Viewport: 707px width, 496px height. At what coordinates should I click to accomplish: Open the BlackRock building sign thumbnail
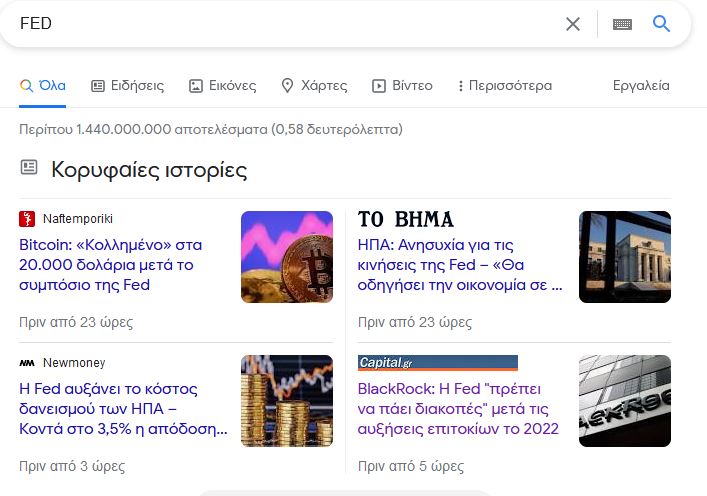click(x=625, y=401)
